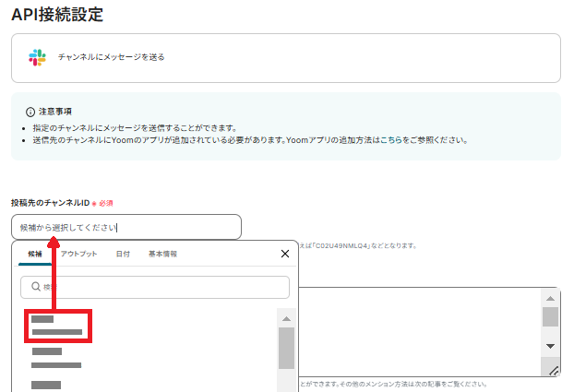The width and height of the screenshot is (574, 392).
Task: Click the 投稿先のチャンネルID input field
Action: (126, 227)
